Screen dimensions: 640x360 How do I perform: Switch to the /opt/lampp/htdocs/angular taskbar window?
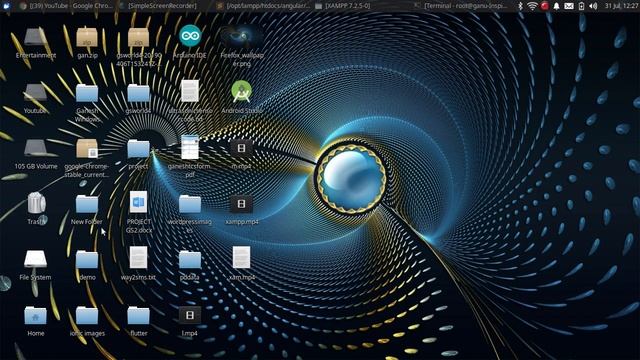[x=264, y=6]
